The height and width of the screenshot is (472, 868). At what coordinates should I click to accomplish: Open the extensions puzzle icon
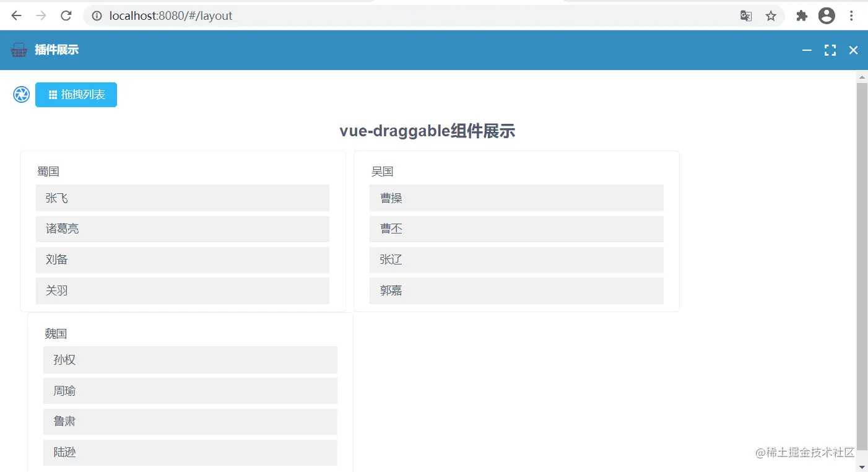point(802,16)
